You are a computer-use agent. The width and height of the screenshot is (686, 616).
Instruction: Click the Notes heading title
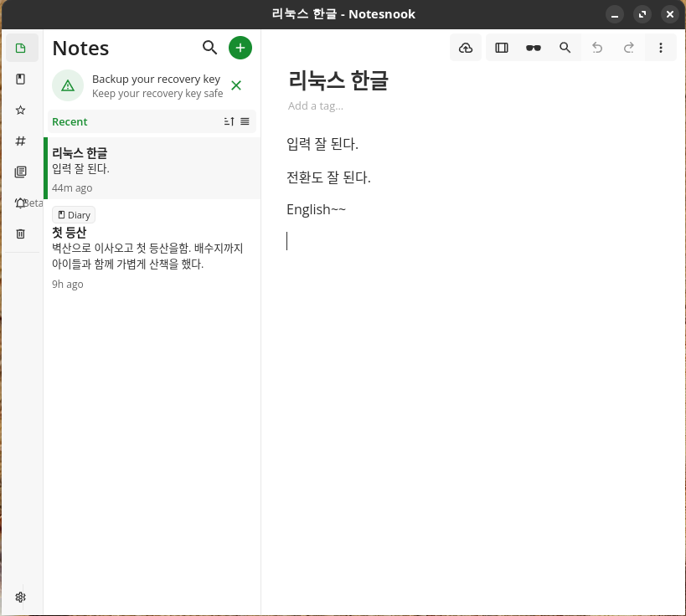(80, 48)
